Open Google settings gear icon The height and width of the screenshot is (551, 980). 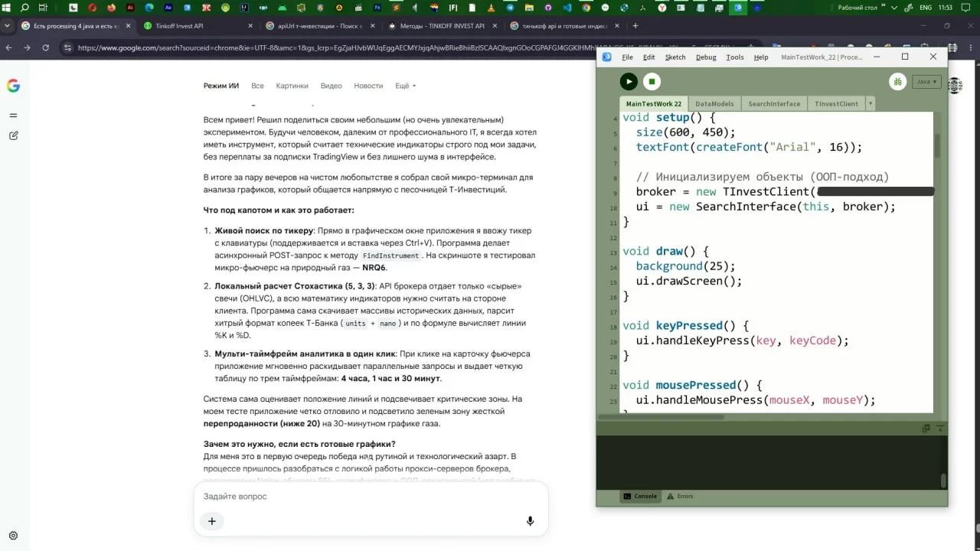[x=13, y=536]
